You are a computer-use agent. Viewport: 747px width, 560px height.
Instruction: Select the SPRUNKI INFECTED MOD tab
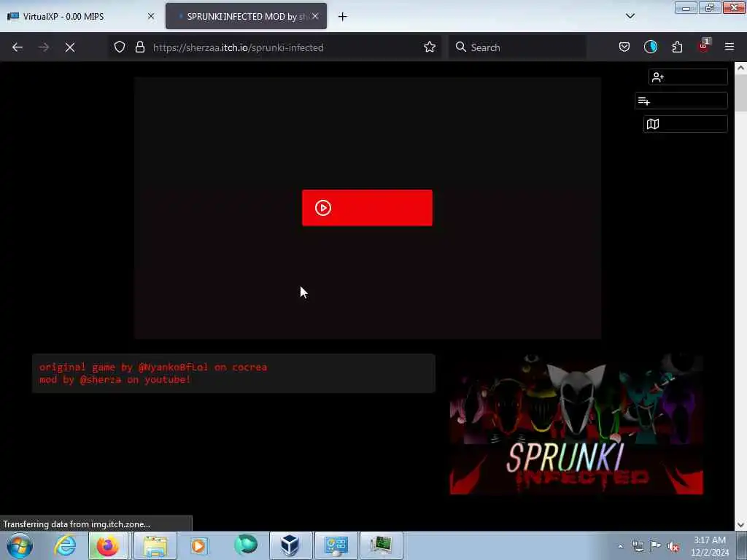[x=246, y=17]
